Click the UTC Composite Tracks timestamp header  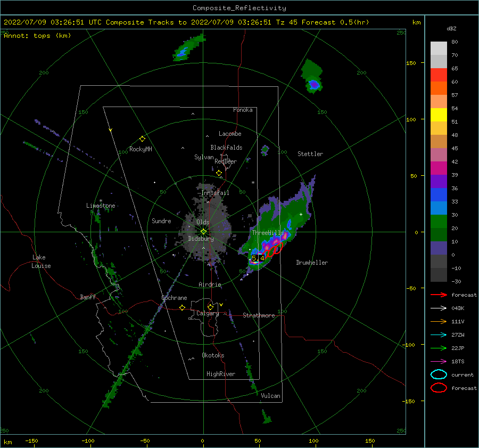(186, 22)
